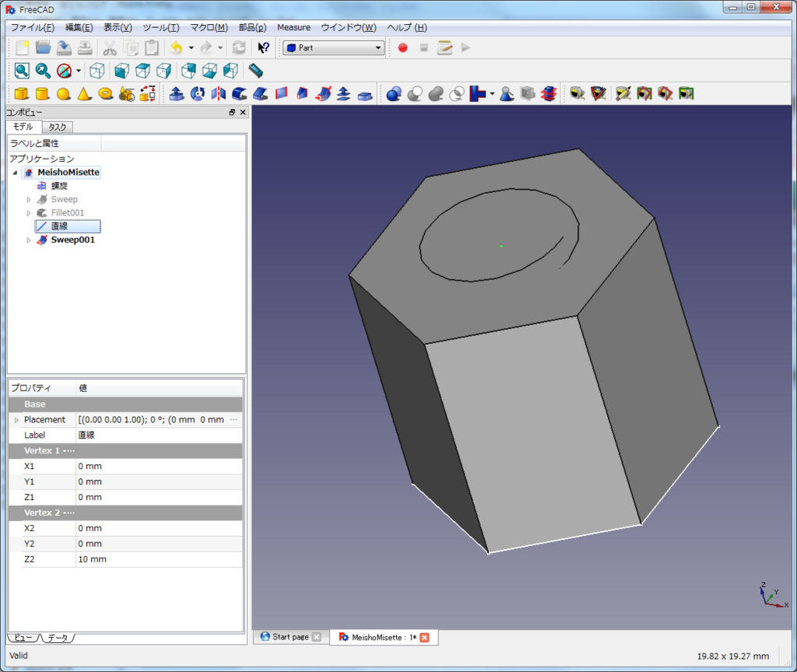Viewport: 797px width, 672px height.
Task: Edit the X1 value 0 mm
Action: tap(159, 467)
